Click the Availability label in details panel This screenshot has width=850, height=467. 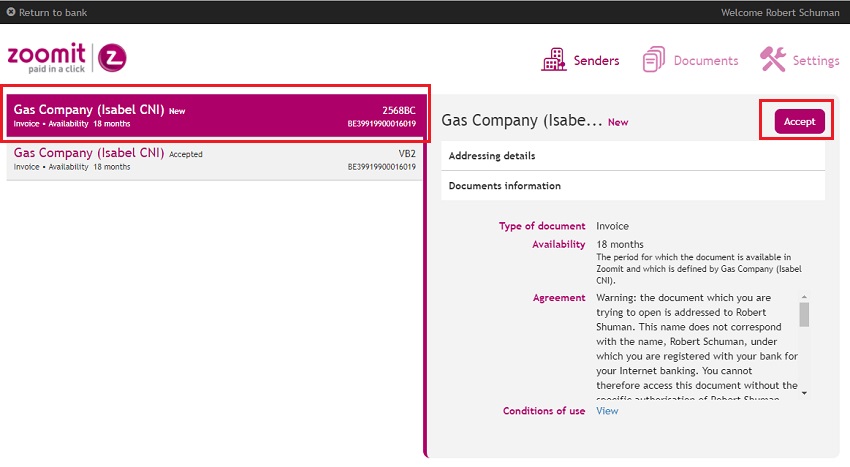tap(558, 245)
